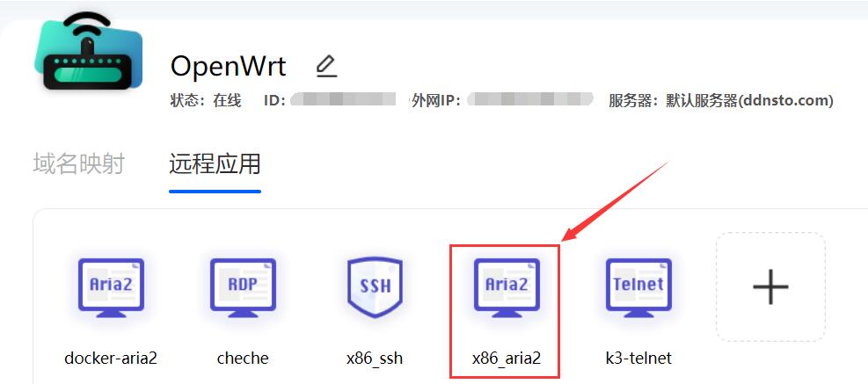The height and width of the screenshot is (384, 868).
Task: Click the OpenWrt device title
Action: tap(228, 67)
